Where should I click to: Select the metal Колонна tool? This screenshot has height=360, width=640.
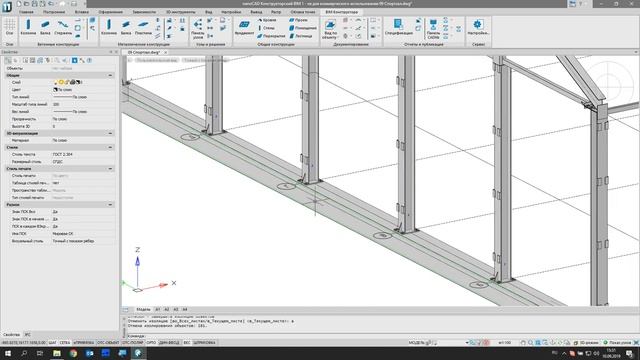(x=109, y=27)
